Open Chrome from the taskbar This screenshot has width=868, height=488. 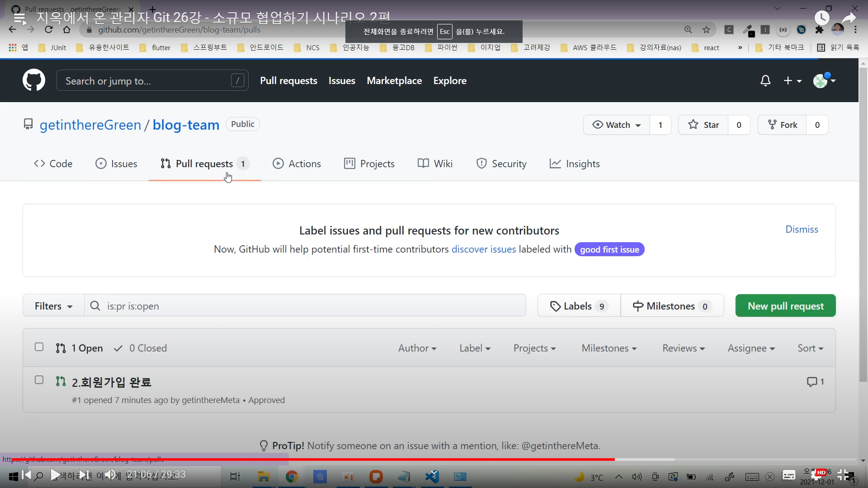292,477
